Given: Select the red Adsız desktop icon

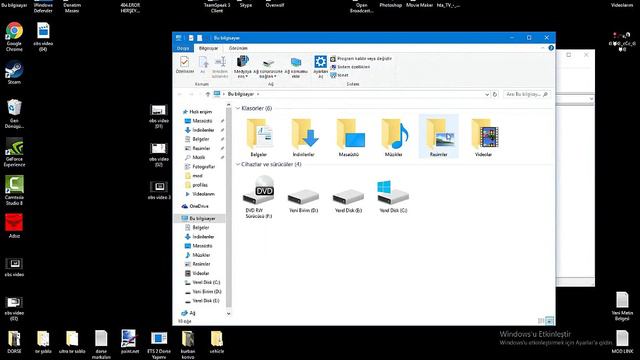Looking at the screenshot, I should point(14,226).
